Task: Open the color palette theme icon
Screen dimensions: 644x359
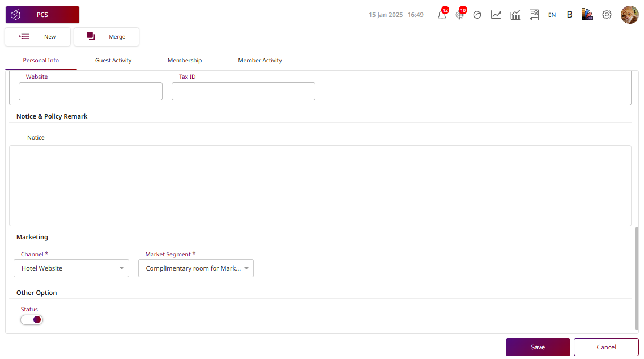Action: point(587,15)
